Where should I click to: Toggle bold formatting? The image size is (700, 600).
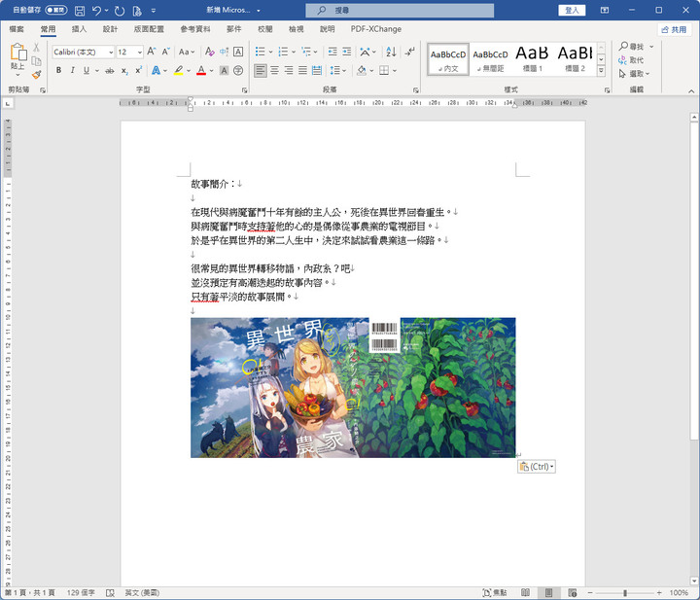[x=58, y=71]
